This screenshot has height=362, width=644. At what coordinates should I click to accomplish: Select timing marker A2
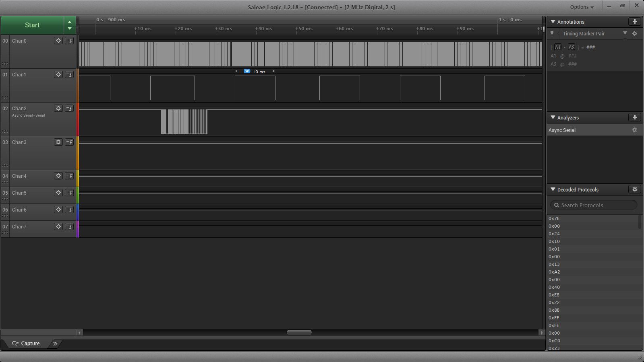pos(572,47)
